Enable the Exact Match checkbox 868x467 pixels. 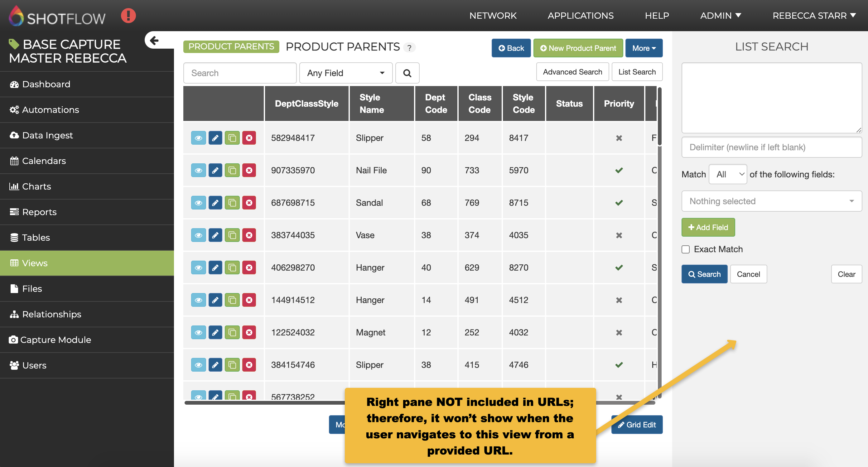685,249
